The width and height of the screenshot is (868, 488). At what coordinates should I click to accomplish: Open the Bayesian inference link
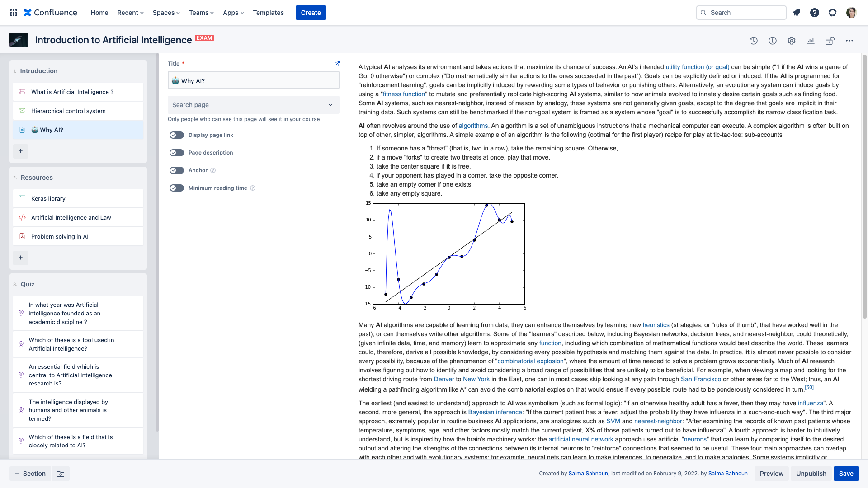pos(495,412)
